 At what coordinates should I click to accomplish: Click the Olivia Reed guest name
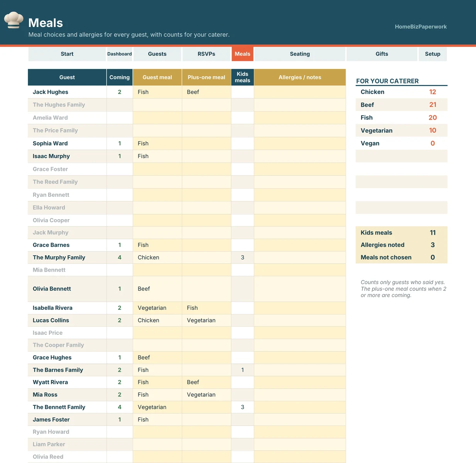(48, 456)
